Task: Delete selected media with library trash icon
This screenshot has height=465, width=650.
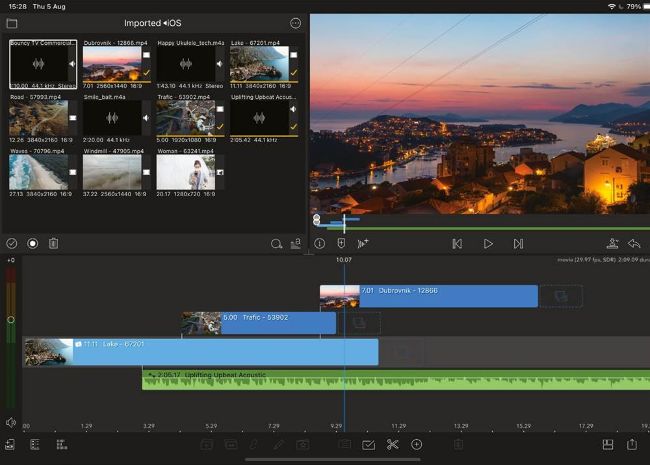Action: coord(53,243)
